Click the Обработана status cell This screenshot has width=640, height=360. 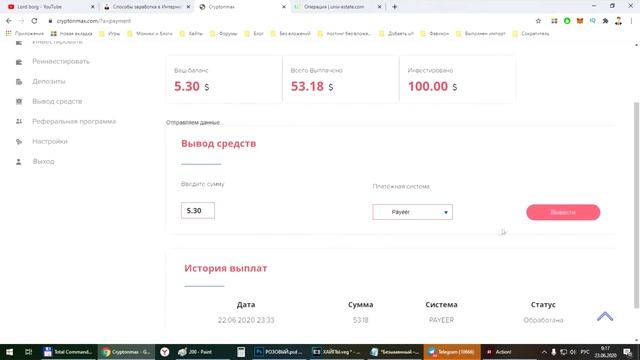click(543, 320)
